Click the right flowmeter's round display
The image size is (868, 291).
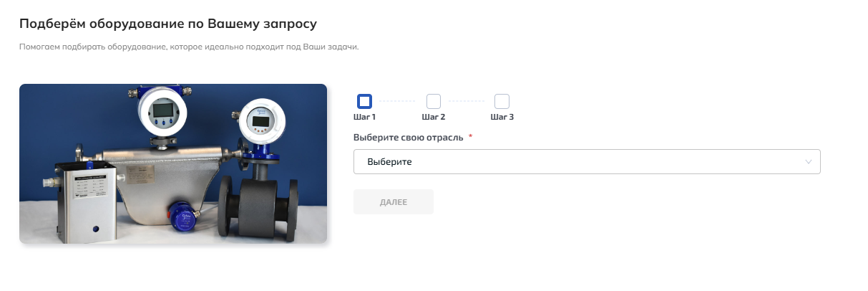261,120
